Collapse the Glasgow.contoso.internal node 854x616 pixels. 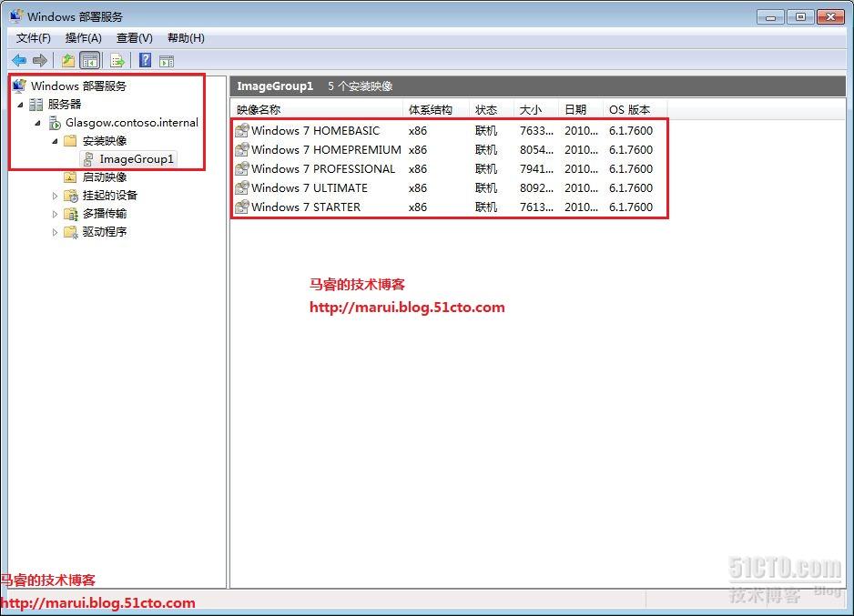click(37, 123)
